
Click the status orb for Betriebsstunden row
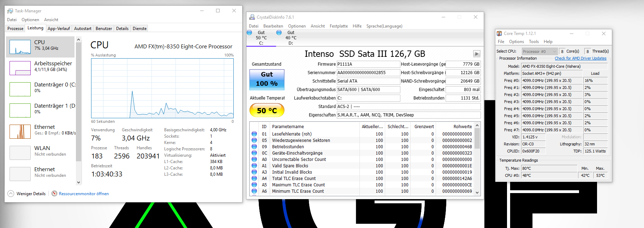click(x=254, y=146)
